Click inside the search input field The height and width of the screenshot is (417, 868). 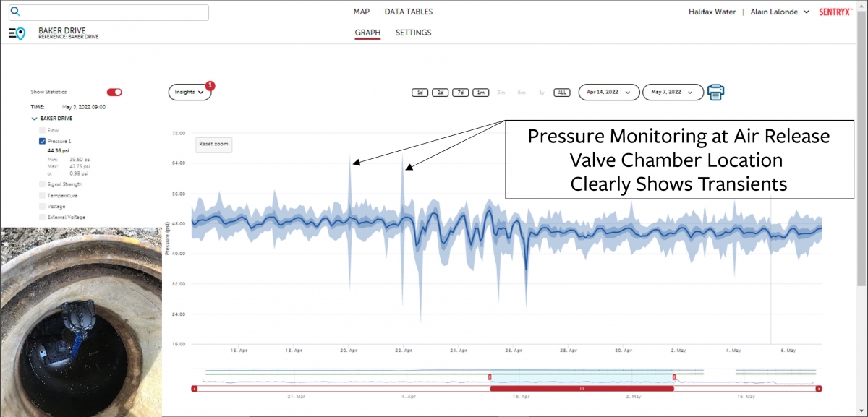109,12
